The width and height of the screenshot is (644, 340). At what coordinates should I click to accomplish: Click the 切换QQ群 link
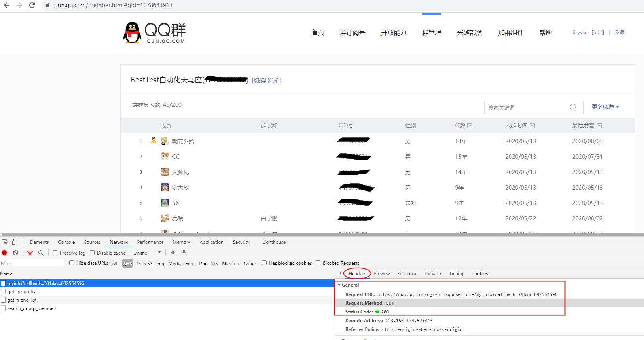pyautogui.click(x=266, y=80)
